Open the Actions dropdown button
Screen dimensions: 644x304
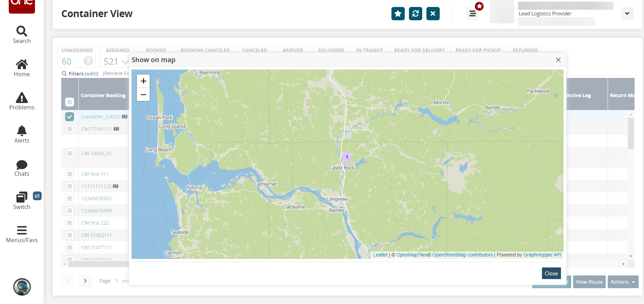click(x=623, y=282)
